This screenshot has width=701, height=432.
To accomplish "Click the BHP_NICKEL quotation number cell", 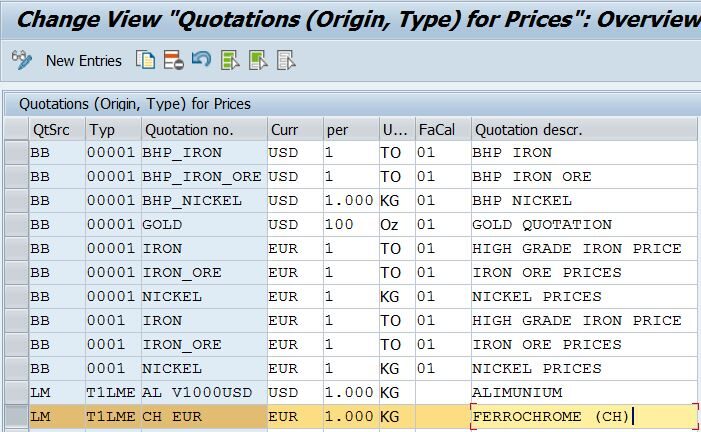I will click(x=202, y=201).
